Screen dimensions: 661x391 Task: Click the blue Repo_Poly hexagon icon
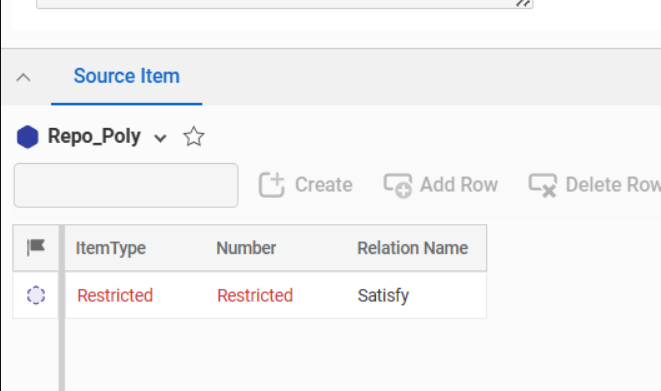pos(27,137)
